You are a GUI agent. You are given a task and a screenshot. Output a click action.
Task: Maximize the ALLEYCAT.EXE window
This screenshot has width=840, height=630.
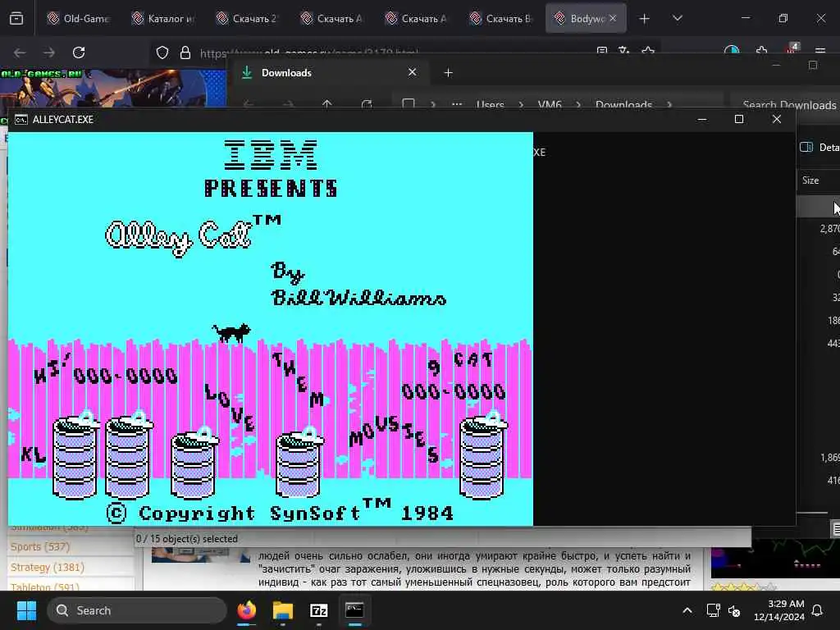pos(739,120)
